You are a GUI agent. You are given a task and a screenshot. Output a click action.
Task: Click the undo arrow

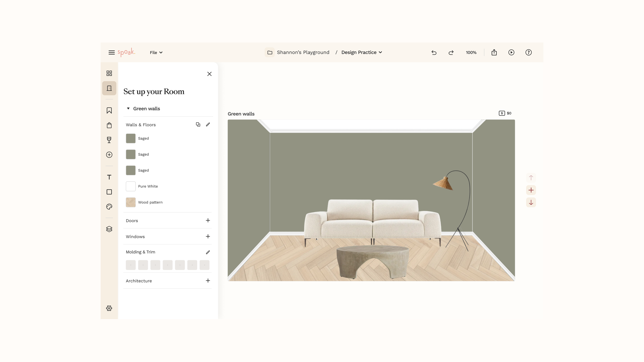pos(434,53)
